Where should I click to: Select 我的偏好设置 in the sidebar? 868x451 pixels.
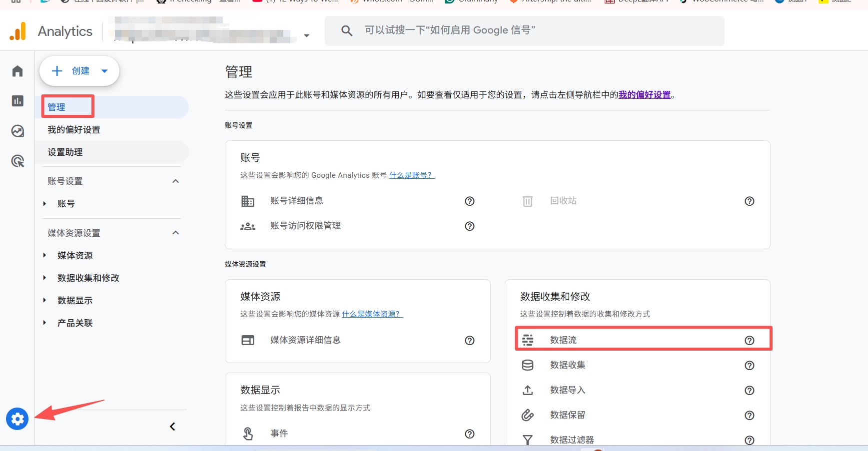pos(74,130)
